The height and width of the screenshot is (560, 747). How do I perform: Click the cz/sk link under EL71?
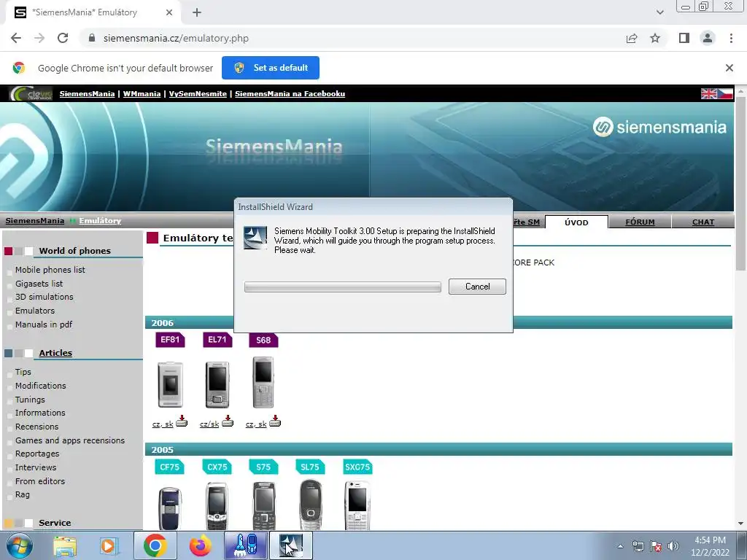point(209,424)
